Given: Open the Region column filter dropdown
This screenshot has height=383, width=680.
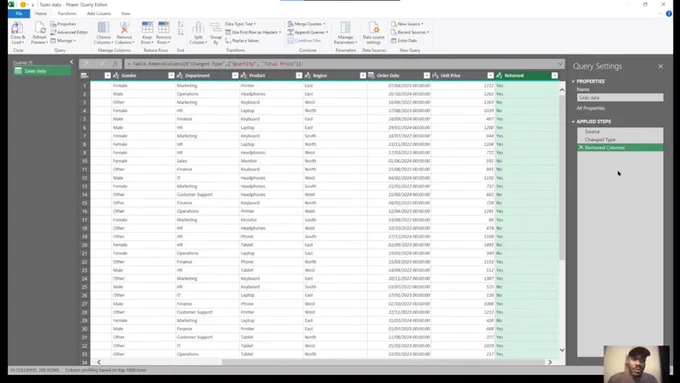Looking at the screenshot, I should 363,75.
